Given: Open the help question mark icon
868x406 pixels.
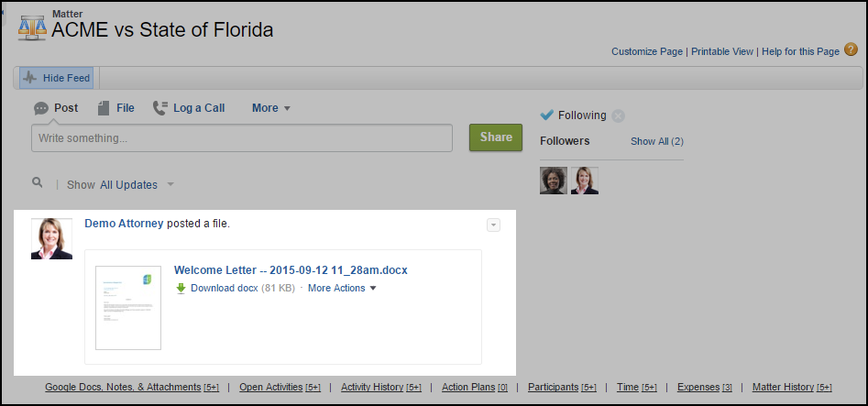Looking at the screenshot, I should (x=851, y=49).
